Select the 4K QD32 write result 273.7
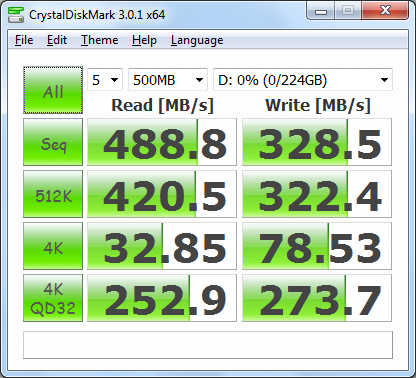416x378 pixels. 317,298
